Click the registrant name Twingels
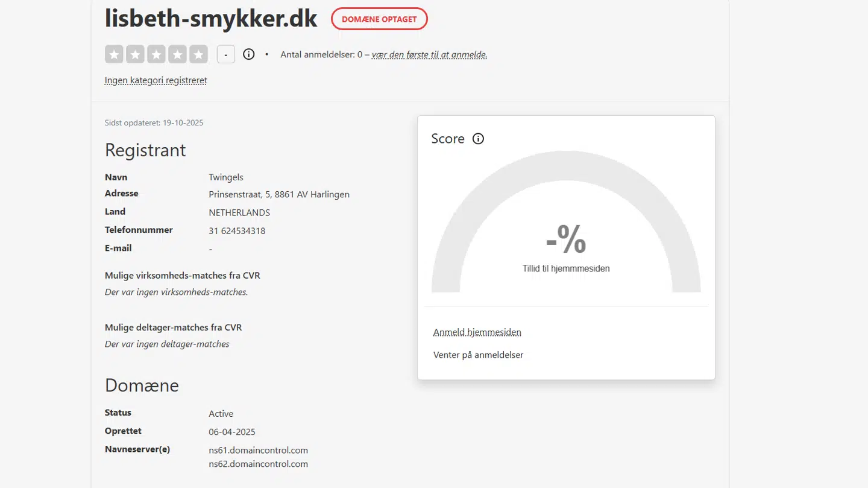This screenshot has width=868, height=488. 226,177
